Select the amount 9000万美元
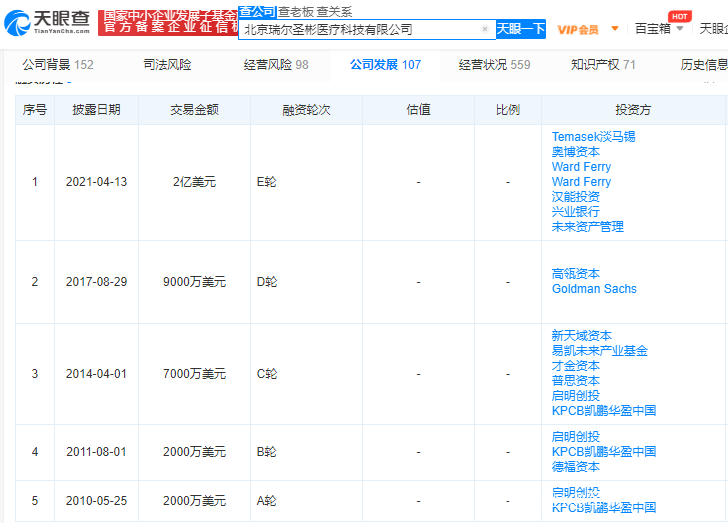The width and height of the screenshot is (728, 523). (x=195, y=282)
